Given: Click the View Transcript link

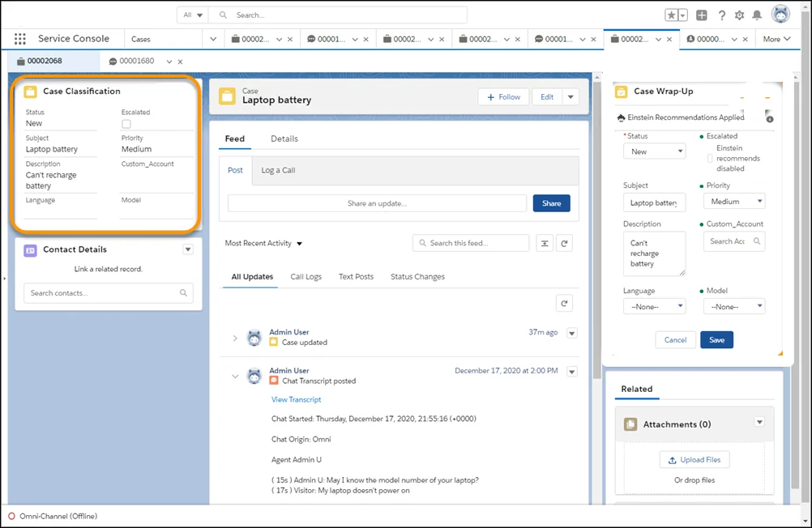Looking at the screenshot, I should (297, 399).
